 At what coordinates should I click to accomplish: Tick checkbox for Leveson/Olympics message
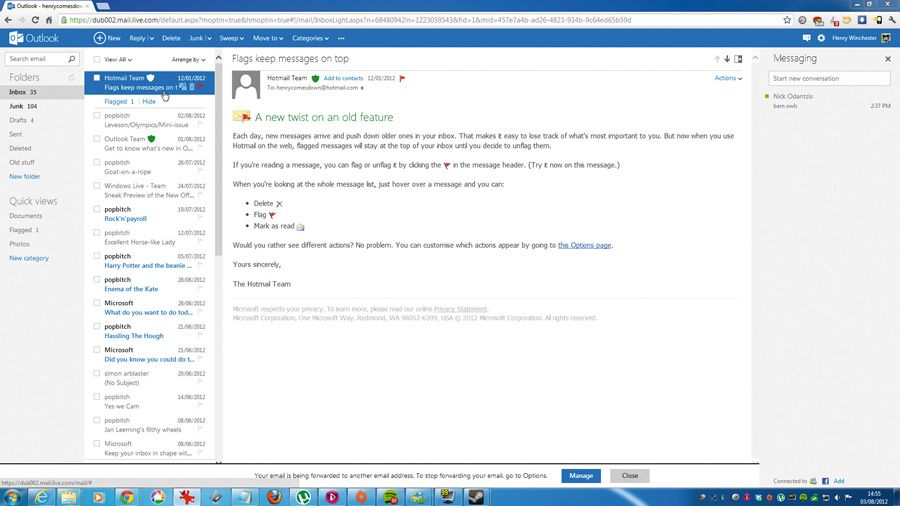(96, 115)
